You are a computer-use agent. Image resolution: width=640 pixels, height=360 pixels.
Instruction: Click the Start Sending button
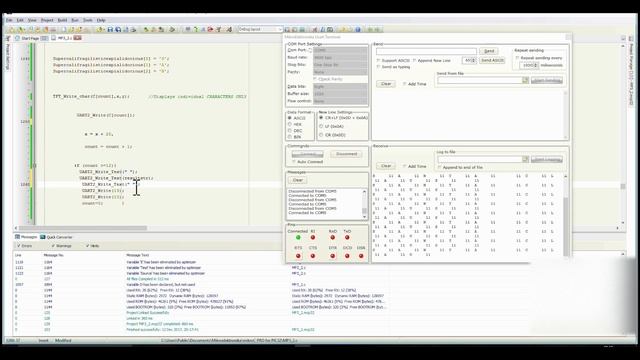(547, 81)
